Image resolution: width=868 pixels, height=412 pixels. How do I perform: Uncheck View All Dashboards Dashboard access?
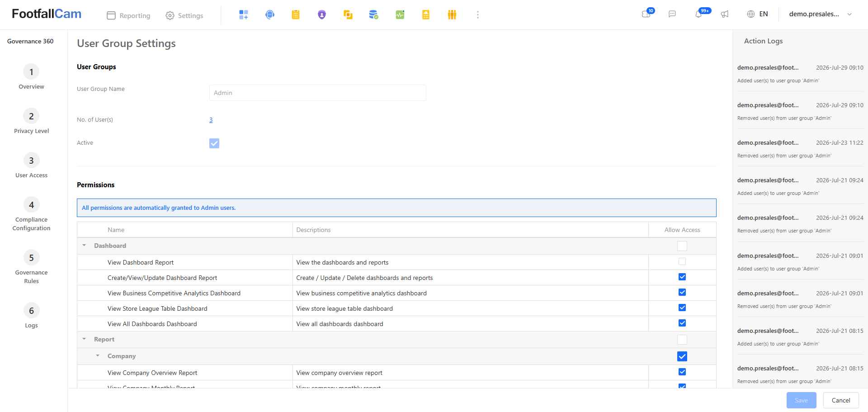click(682, 323)
